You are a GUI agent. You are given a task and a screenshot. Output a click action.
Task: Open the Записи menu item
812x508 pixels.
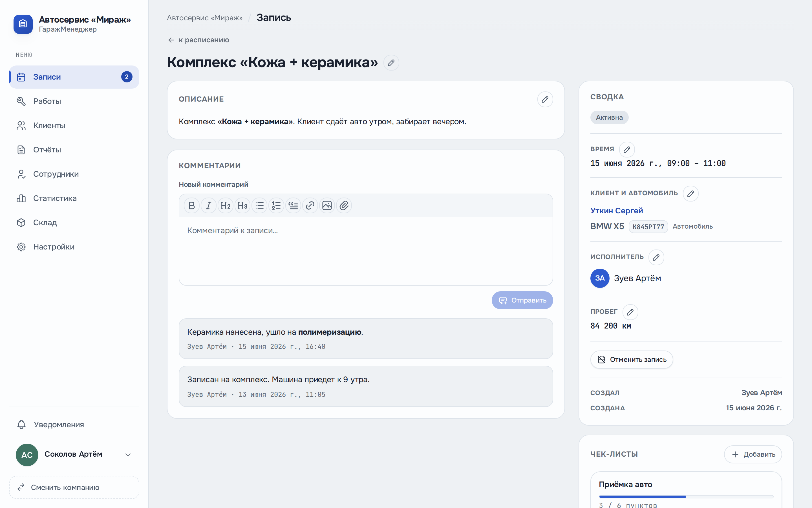[x=74, y=77]
